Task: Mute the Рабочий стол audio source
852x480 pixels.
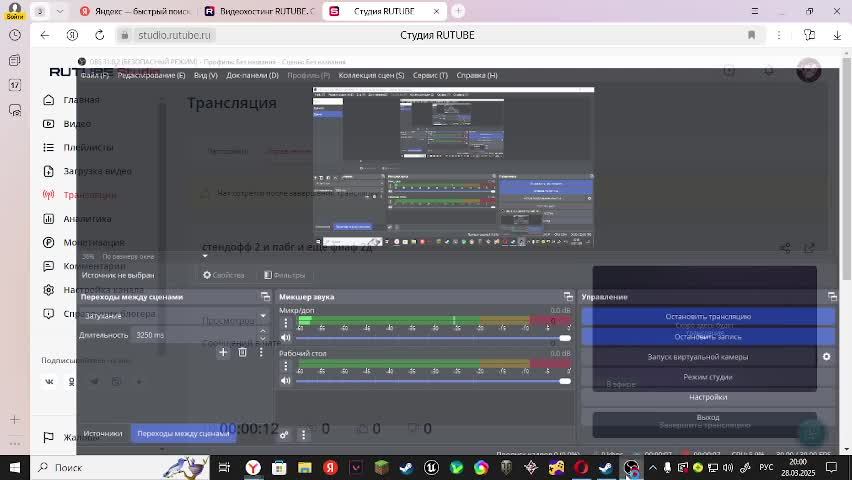Action: [285, 381]
